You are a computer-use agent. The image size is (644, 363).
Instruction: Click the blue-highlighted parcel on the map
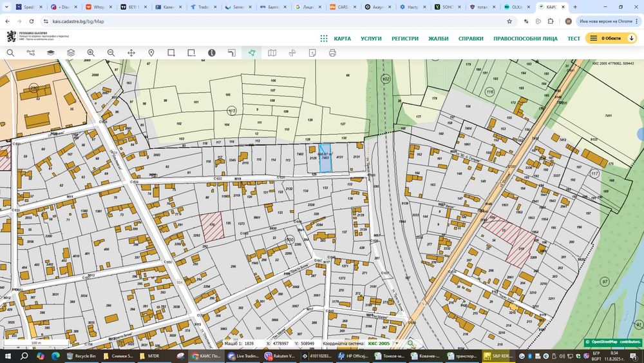click(325, 160)
